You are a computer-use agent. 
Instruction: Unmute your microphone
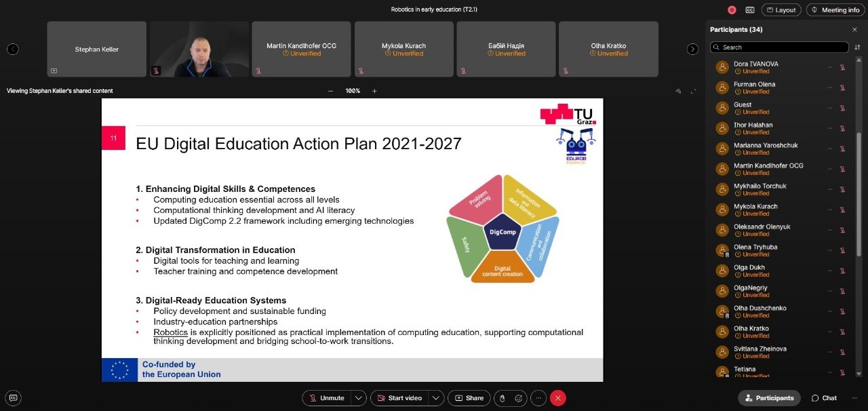click(x=326, y=398)
